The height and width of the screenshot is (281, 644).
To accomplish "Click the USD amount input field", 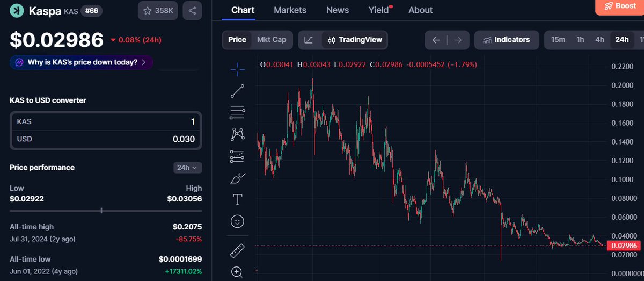I will [x=106, y=140].
